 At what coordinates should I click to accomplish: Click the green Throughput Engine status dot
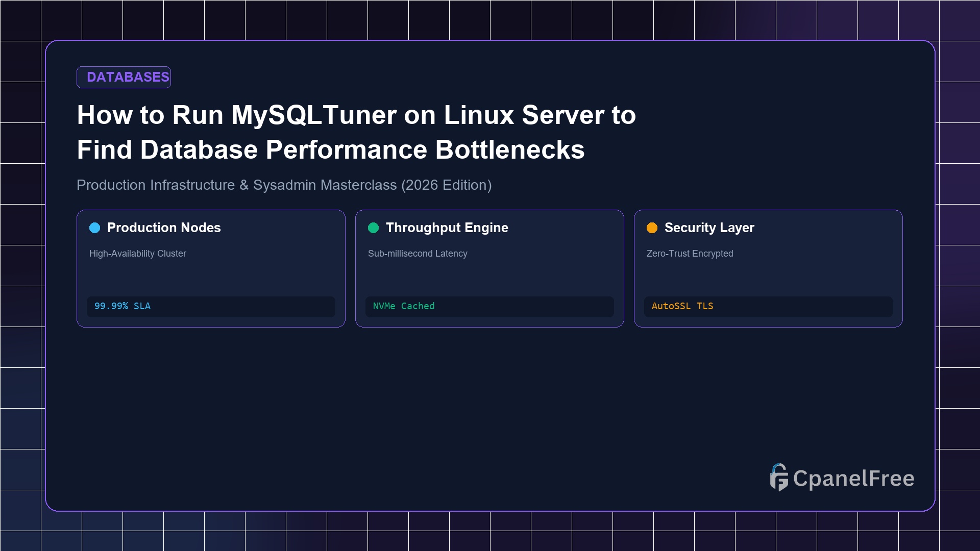pyautogui.click(x=374, y=228)
